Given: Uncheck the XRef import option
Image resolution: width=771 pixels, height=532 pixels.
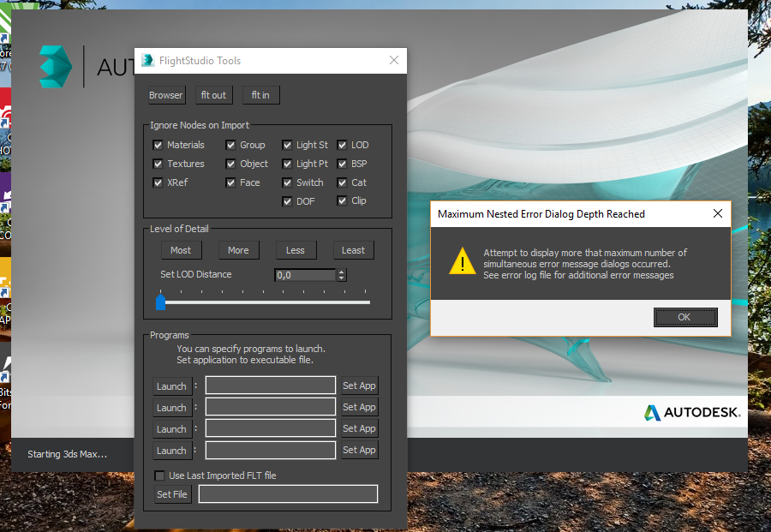Looking at the screenshot, I should click(x=157, y=182).
